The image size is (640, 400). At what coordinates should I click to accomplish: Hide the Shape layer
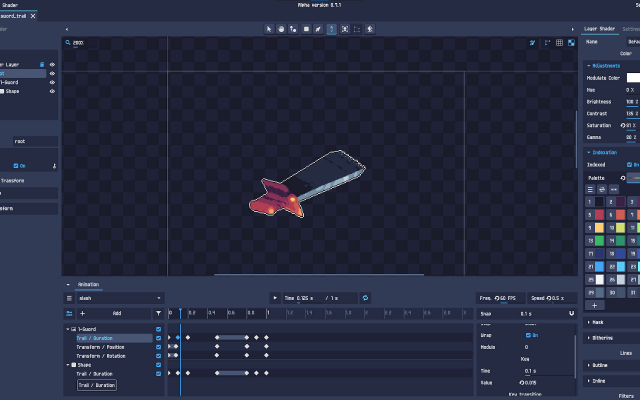[52, 91]
